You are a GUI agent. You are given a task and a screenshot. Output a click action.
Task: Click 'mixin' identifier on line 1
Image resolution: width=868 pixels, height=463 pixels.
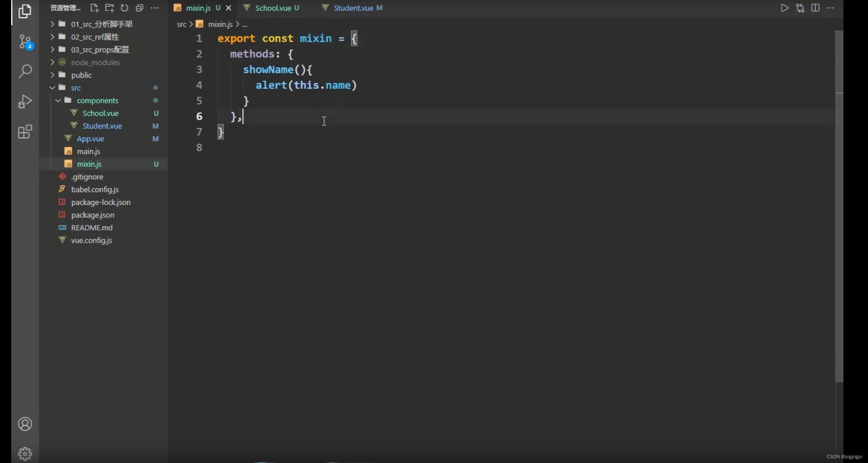(x=315, y=38)
